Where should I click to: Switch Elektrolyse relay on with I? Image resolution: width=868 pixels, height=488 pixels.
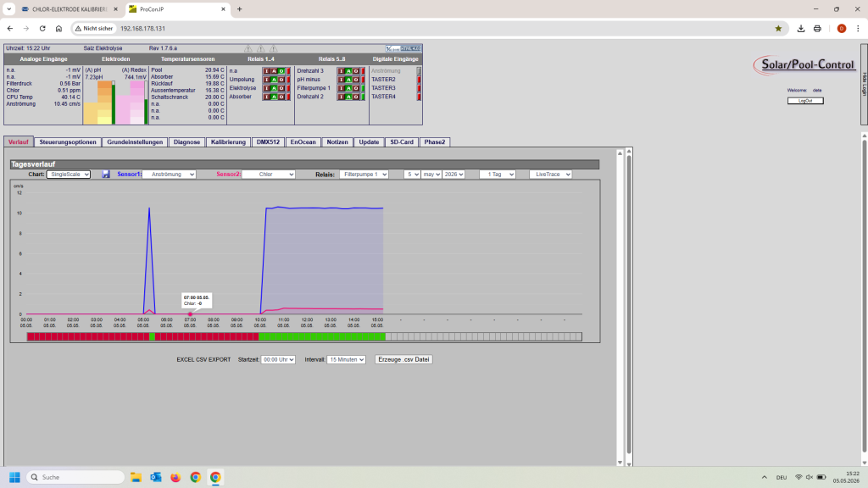point(267,88)
